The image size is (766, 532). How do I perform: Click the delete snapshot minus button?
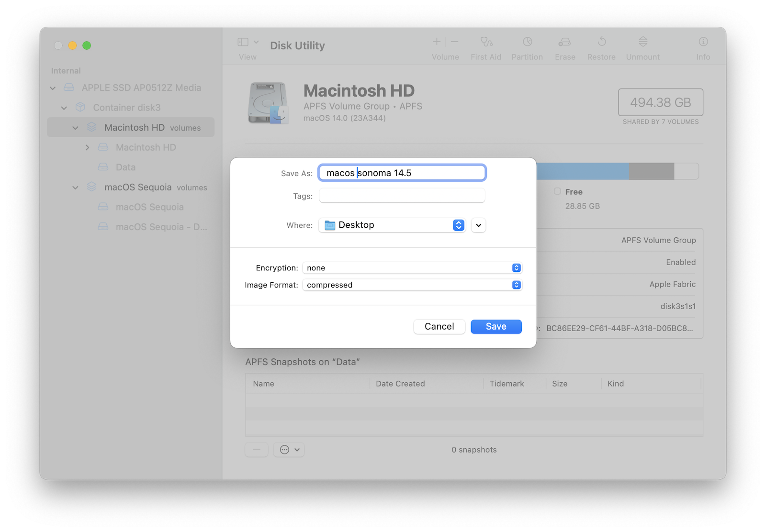click(257, 450)
